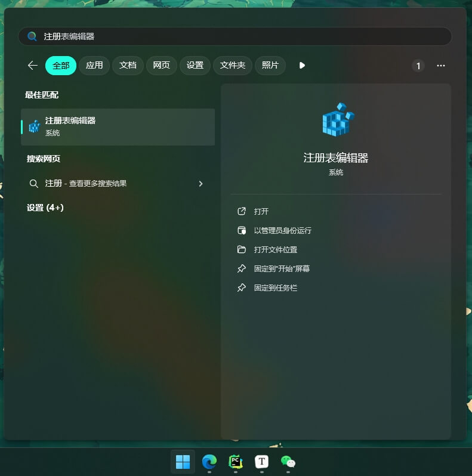Image resolution: width=472 pixels, height=476 pixels.
Task: Switch to the 文件夹 filter tab
Action: pyautogui.click(x=233, y=65)
